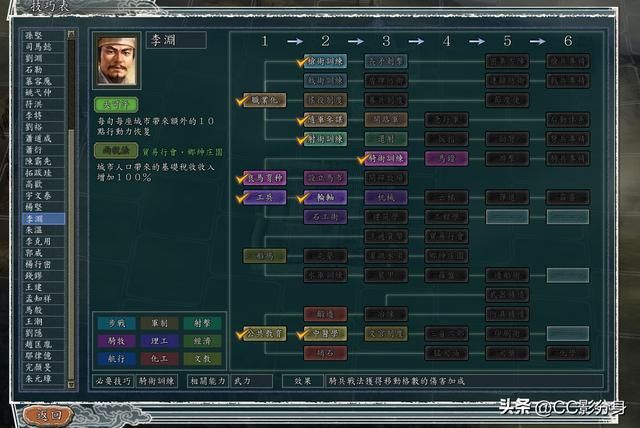Select 楊堅 in the ruler list
This screenshot has height=428, width=640.
click(x=43, y=207)
